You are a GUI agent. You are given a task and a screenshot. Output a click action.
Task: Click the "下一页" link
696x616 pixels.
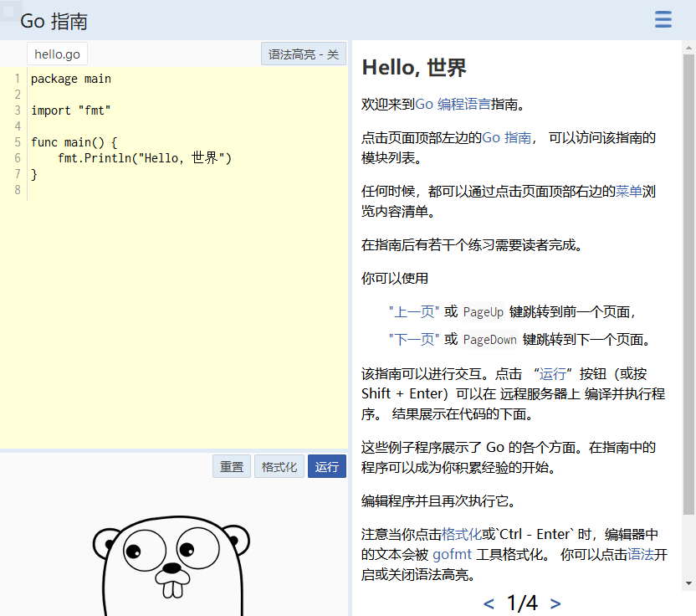point(414,339)
